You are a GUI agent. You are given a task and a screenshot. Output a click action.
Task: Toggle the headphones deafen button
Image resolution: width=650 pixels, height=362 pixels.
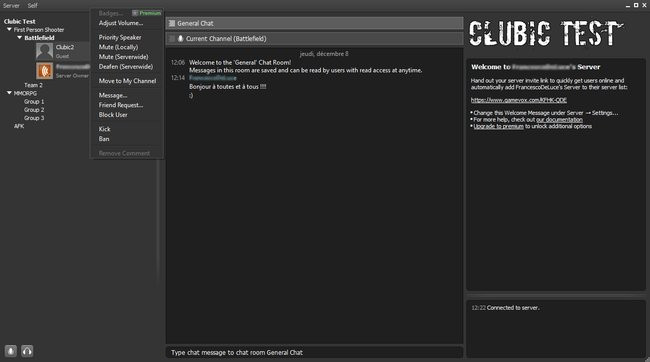[27, 351]
